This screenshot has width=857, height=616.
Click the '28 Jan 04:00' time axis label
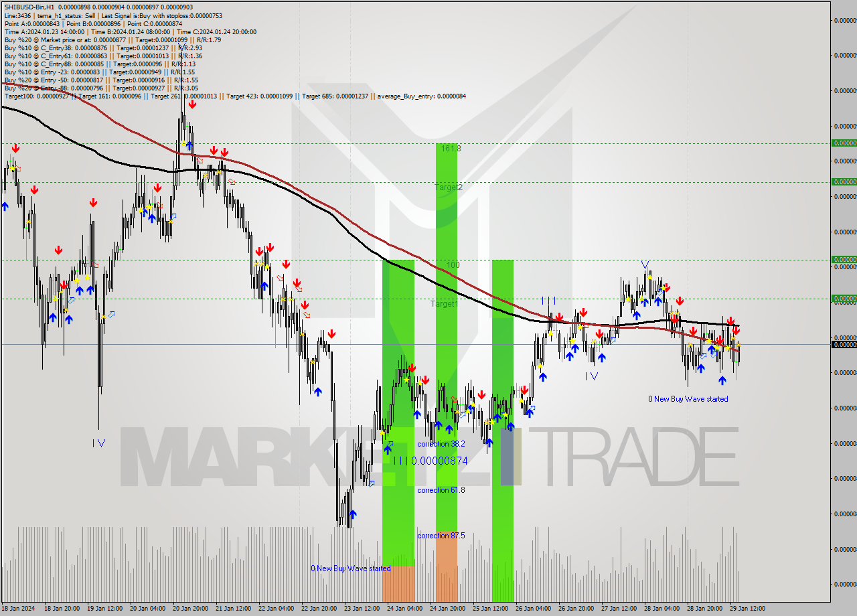coord(663,609)
